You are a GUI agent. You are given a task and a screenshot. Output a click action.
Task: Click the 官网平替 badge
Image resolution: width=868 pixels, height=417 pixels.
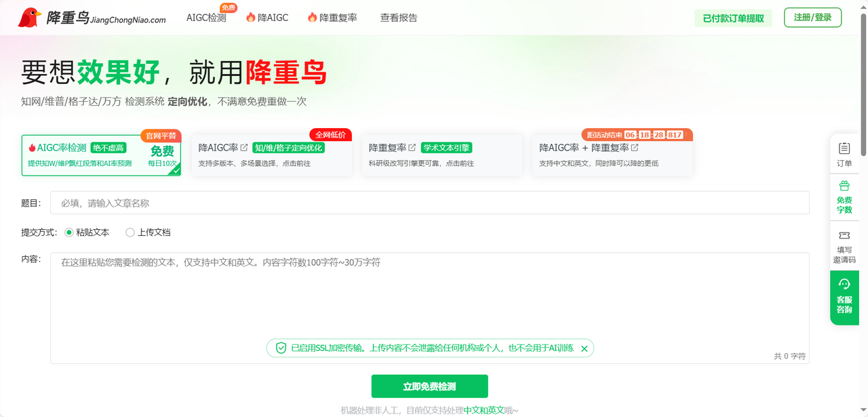[x=161, y=136]
